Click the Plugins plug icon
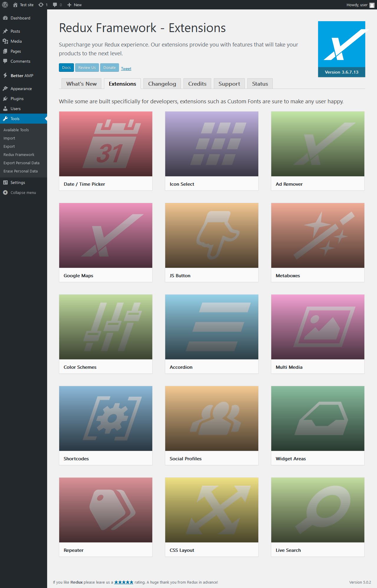Viewport: 377px width, 588px height. (x=5, y=99)
